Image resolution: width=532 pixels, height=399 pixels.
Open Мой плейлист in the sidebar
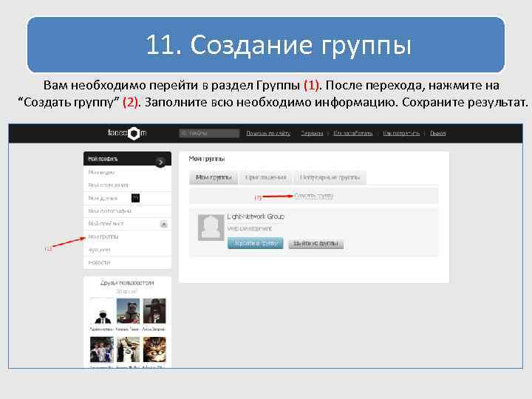tap(106, 224)
